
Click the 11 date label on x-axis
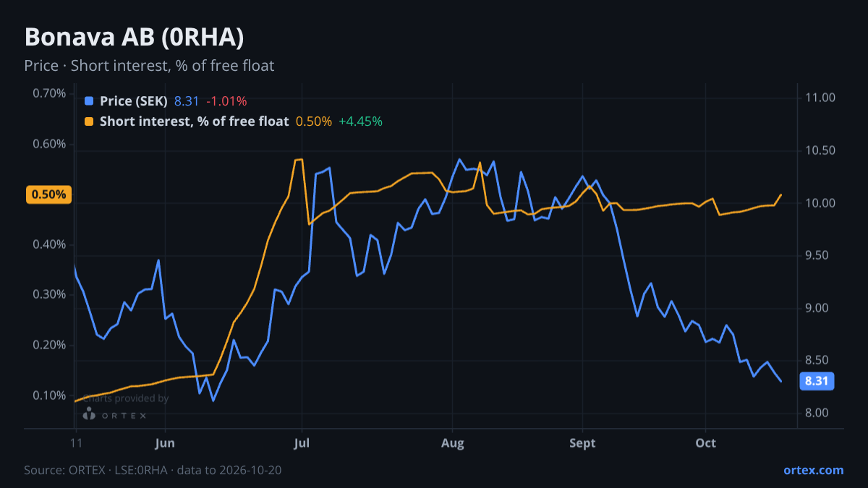click(x=76, y=442)
